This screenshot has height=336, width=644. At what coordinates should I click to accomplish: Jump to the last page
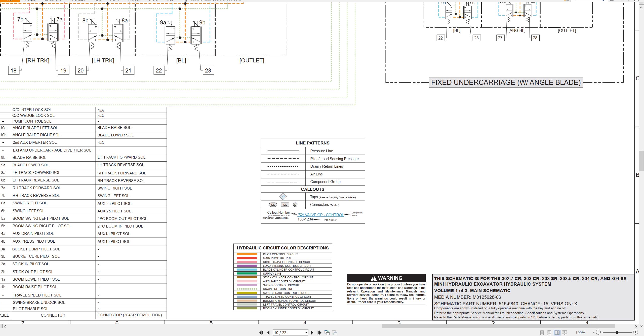[319, 332]
